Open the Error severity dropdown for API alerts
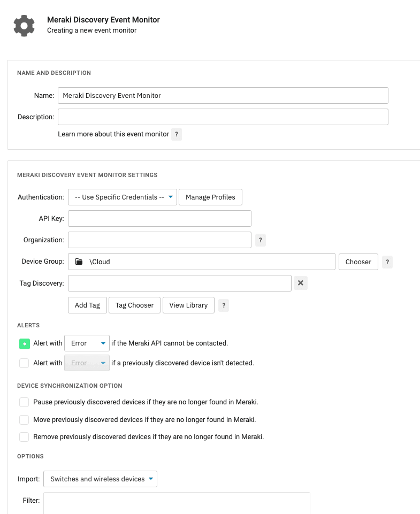Image resolution: width=420 pixels, height=514 pixels. pyautogui.click(x=87, y=343)
